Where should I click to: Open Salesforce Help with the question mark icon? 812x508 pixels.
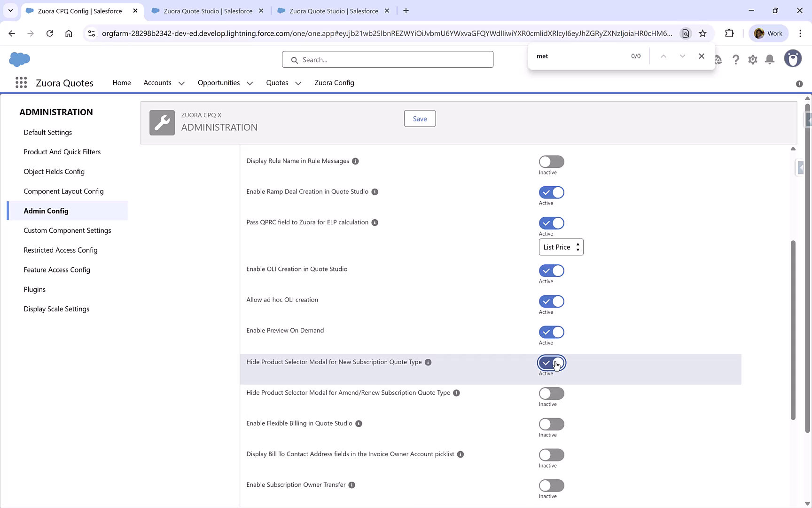point(736,59)
